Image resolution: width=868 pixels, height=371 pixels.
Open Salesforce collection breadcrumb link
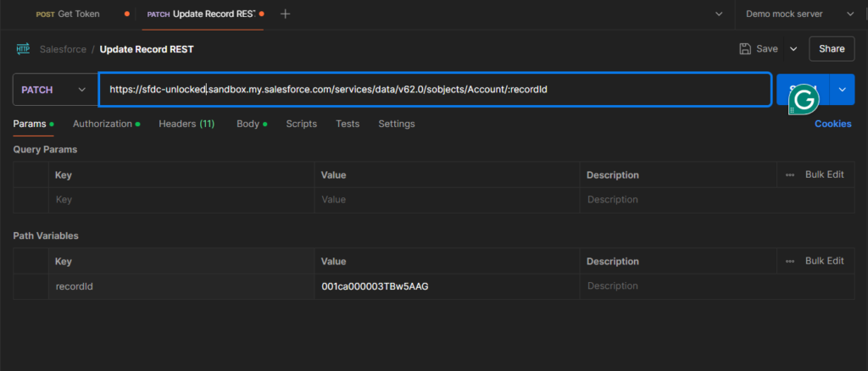pyautogui.click(x=63, y=49)
